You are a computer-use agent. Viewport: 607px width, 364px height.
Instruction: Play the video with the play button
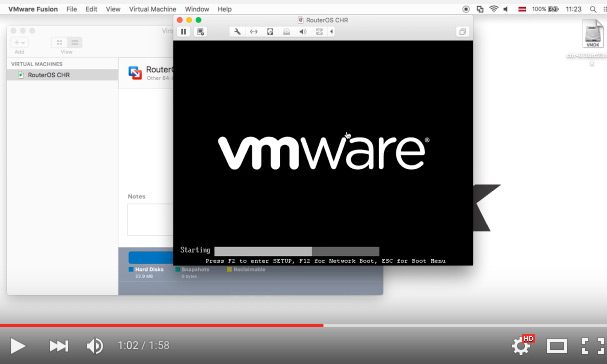pyautogui.click(x=17, y=346)
